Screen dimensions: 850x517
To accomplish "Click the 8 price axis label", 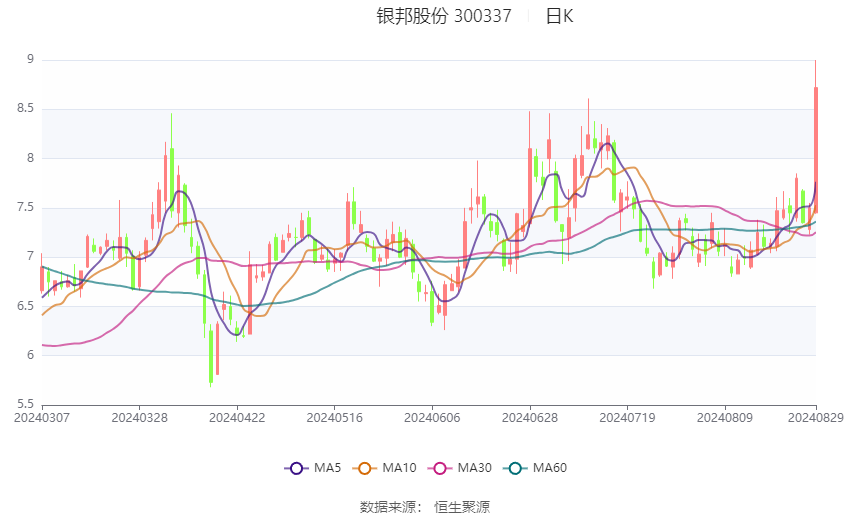I will pyautogui.click(x=31, y=158).
